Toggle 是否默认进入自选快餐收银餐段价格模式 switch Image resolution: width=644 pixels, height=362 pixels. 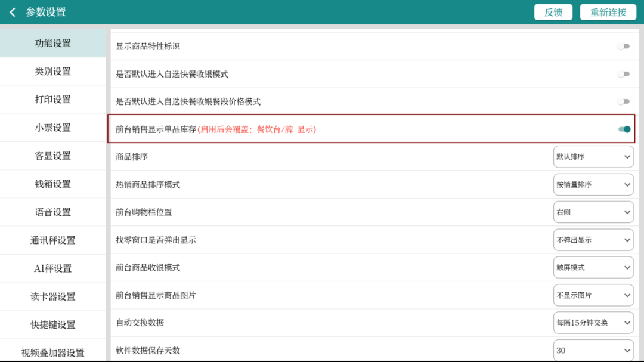(623, 101)
